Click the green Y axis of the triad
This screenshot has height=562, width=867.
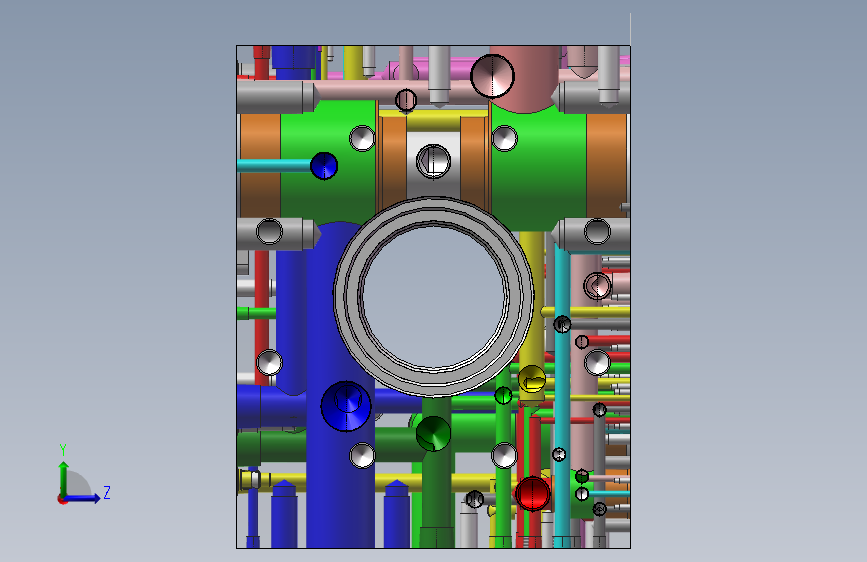coord(63,478)
